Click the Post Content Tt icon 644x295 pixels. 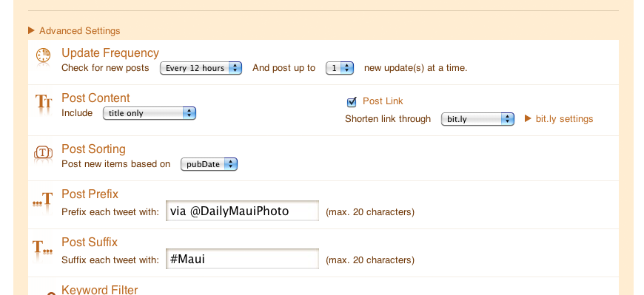pyautogui.click(x=43, y=101)
